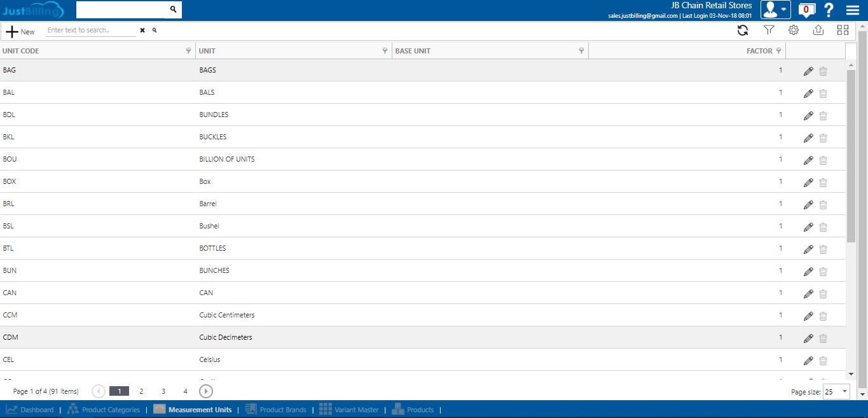Screen dimensions: 868x418
Task: Go to previous page arrow
Action: pyautogui.click(x=99, y=391)
